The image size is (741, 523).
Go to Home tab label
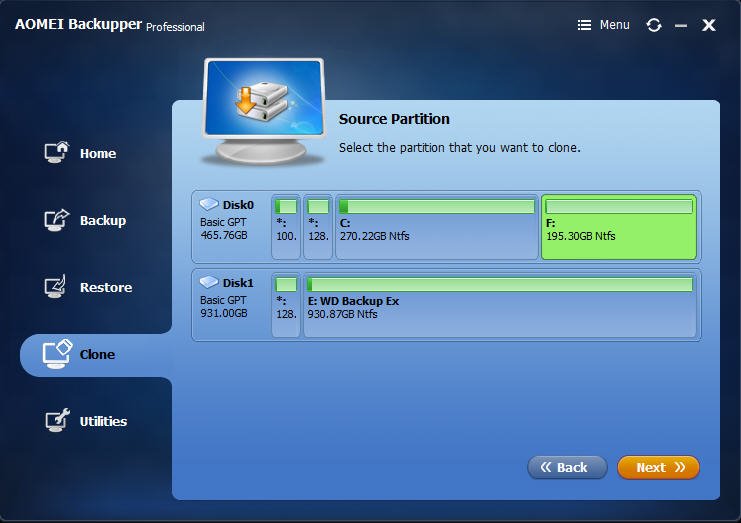click(x=98, y=154)
